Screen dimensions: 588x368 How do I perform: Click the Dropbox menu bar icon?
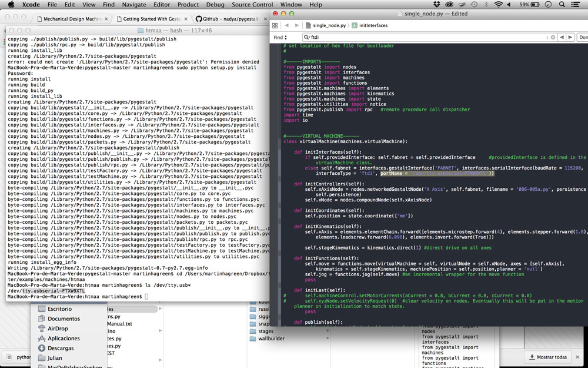click(436, 5)
